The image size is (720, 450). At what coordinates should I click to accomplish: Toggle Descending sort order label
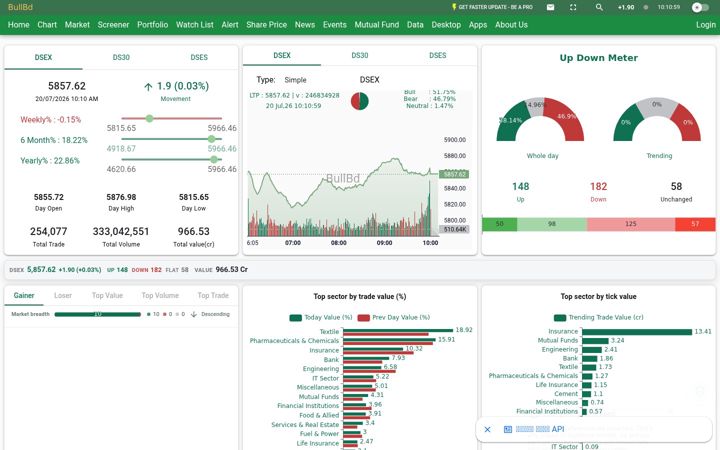215,314
